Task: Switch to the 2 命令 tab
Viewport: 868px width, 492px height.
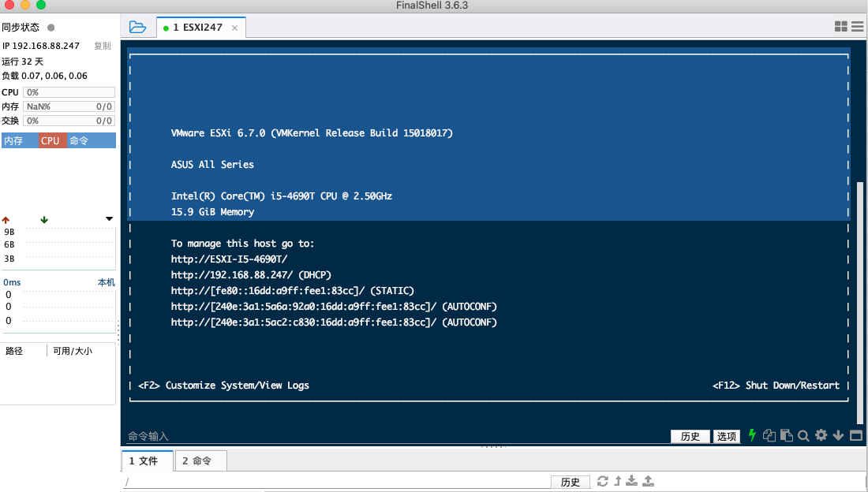Action: coord(200,460)
